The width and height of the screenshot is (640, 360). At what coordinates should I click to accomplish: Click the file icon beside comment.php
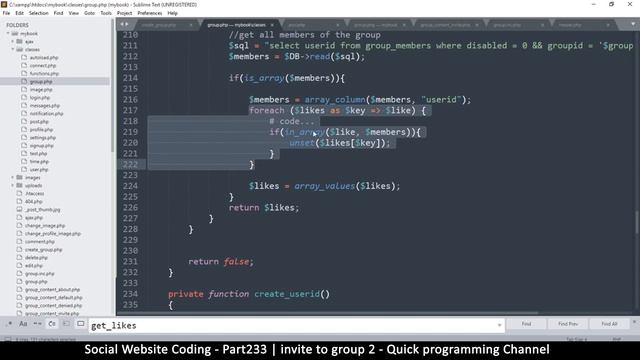point(20,241)
